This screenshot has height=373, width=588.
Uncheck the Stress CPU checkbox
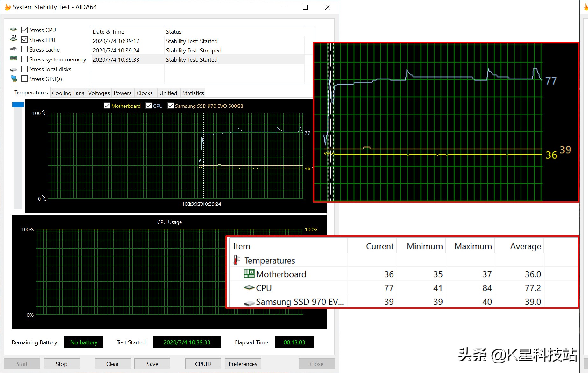tap(25, 30)
